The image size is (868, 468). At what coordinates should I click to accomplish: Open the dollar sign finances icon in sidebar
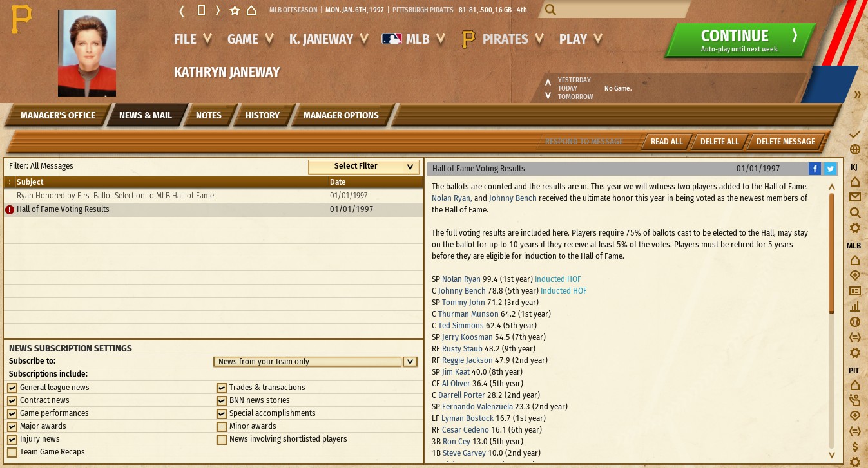pyautogui.click(x=855, y=447)
